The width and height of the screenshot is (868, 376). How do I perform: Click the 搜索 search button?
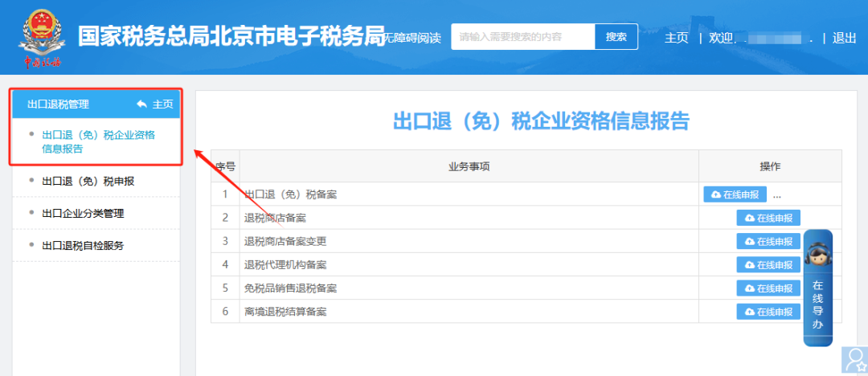(x=616, y=37)
